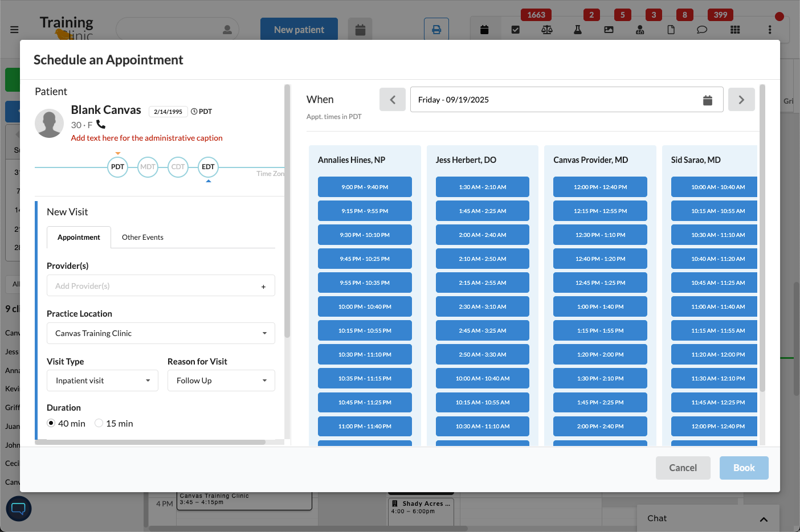
Task: Switch to the Other Events tab
Action: click(142, 238)
